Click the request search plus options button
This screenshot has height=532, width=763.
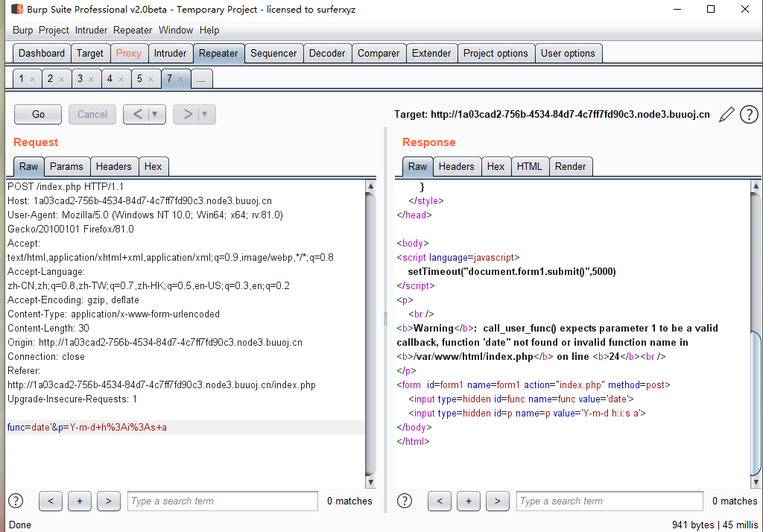pos(80,501)
